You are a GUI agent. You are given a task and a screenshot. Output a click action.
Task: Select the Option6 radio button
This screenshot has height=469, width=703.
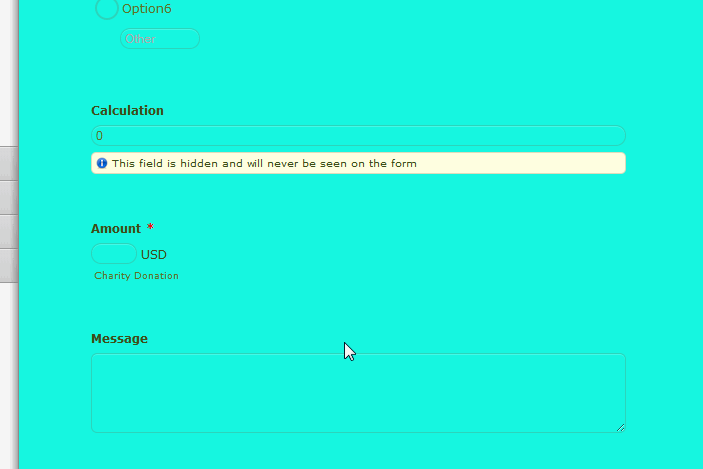tap(107, 9)
